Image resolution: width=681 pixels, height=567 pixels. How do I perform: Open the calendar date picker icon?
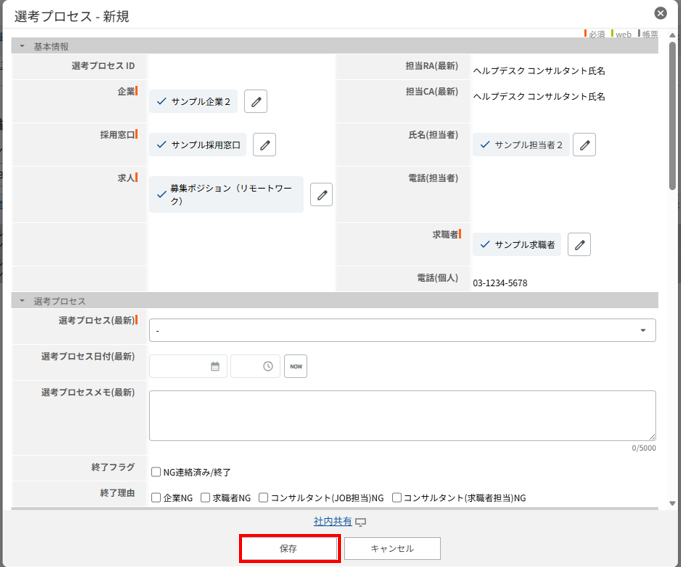(215, 366)
